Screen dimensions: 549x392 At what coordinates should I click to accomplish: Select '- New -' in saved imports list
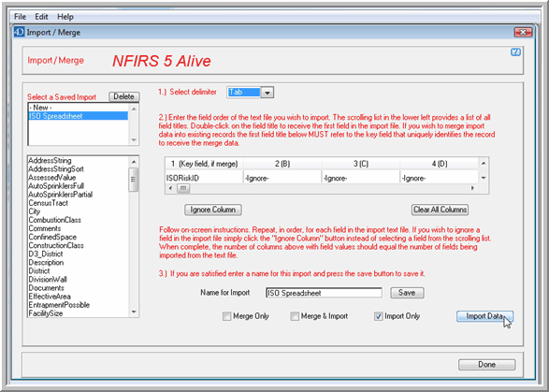[x=78, y=108]
